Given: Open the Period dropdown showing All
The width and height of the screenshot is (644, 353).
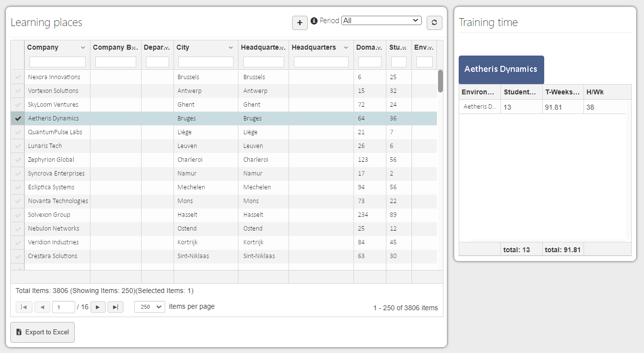Looking at the screenshot, I should 381,20.
